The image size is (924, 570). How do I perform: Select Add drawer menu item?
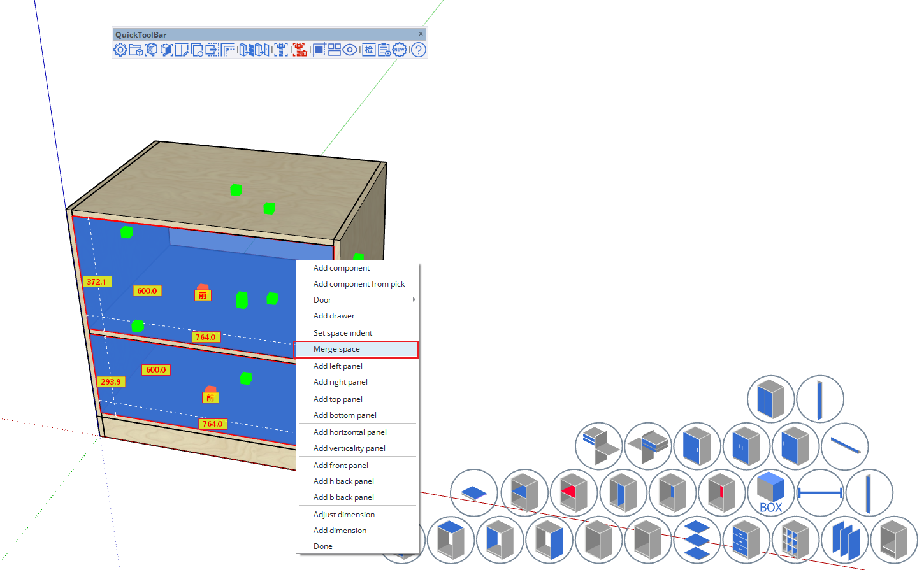[334, 316]
